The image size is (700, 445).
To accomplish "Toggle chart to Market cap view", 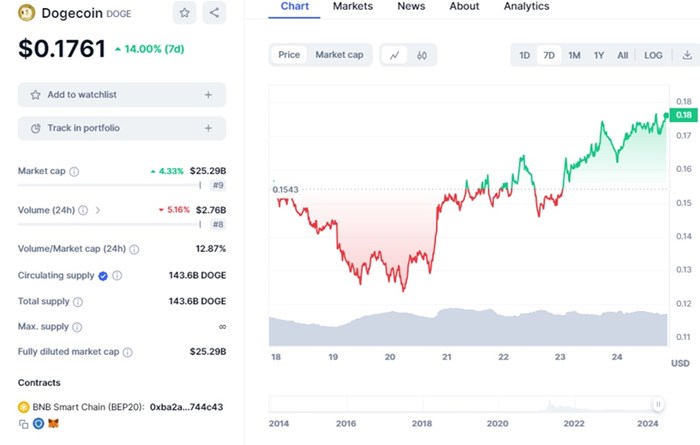I will coord(339,55).
